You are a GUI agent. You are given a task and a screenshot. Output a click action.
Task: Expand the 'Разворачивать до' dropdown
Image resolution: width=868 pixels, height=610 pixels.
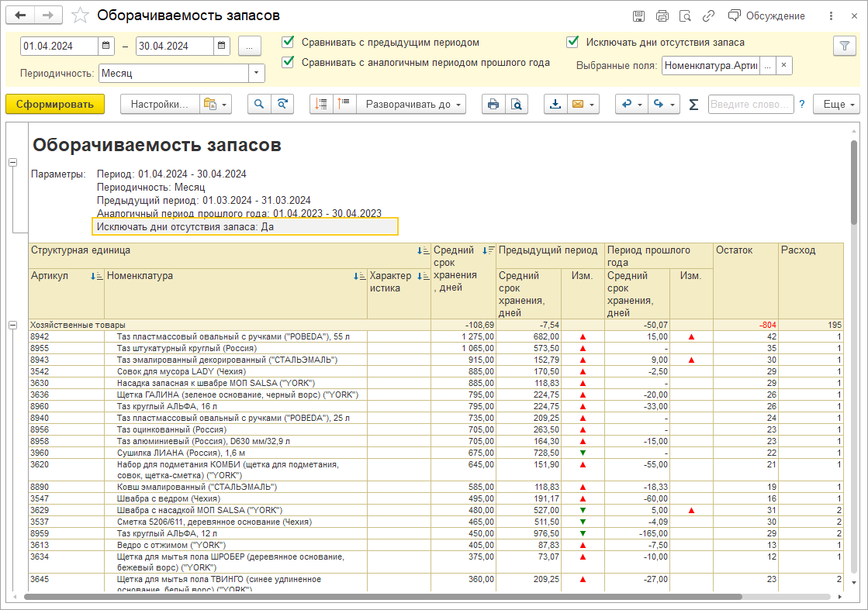(411, 104)
